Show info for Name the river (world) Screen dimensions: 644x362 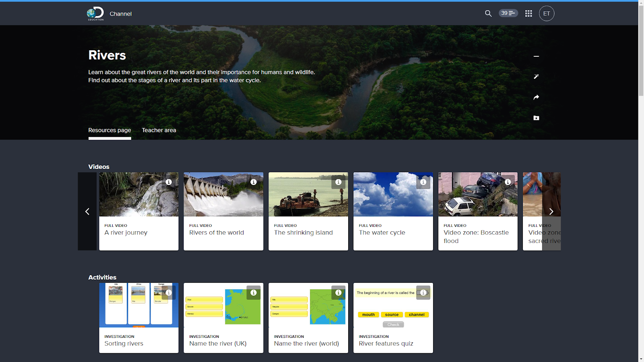339,293
